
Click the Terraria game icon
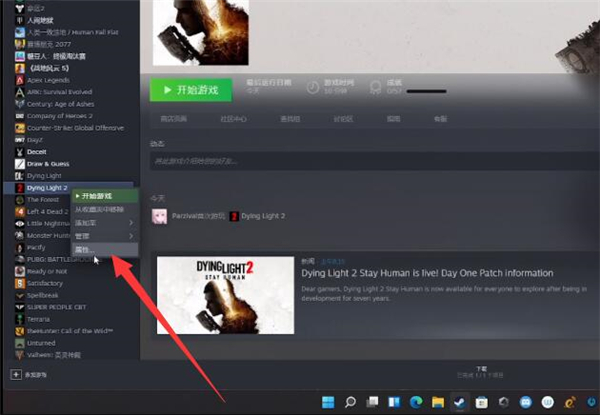point(20,319)
